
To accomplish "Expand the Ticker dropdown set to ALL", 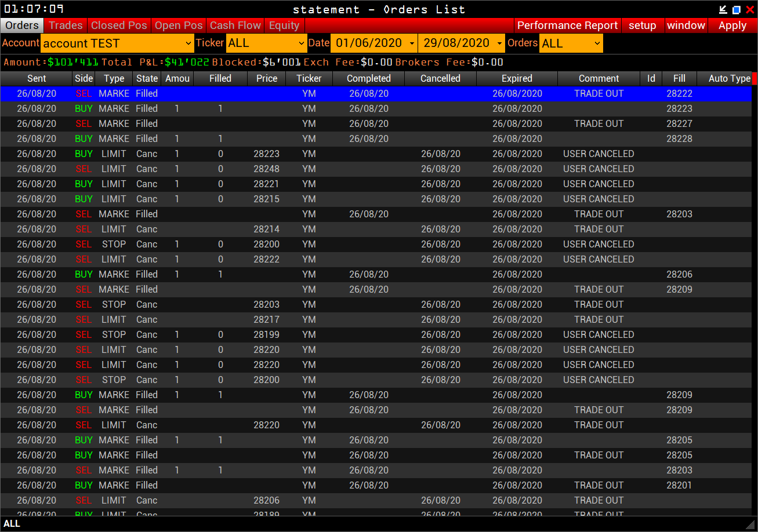I will click(267, 43).
